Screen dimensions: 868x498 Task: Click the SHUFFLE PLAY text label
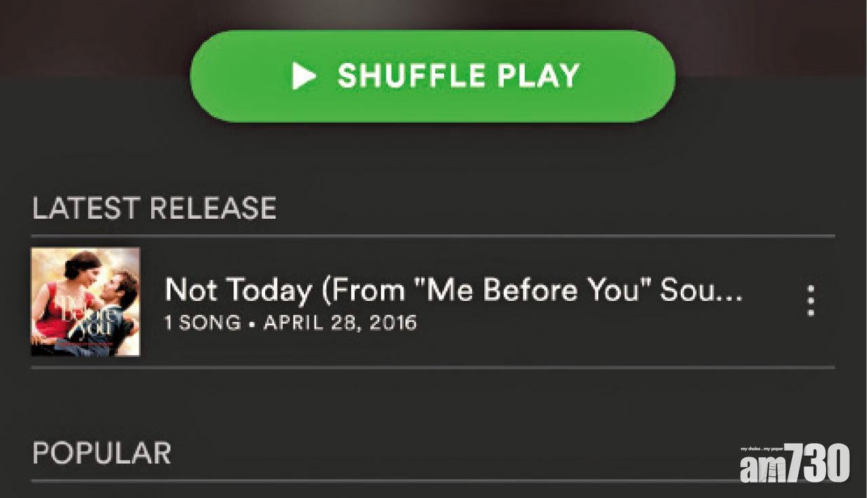point(458,76)
